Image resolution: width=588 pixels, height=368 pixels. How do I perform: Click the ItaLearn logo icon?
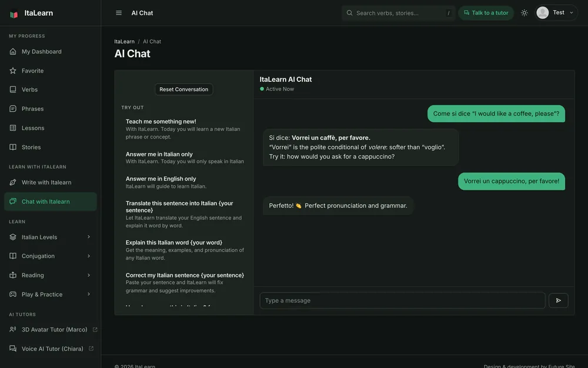click(x=14, y=14)
